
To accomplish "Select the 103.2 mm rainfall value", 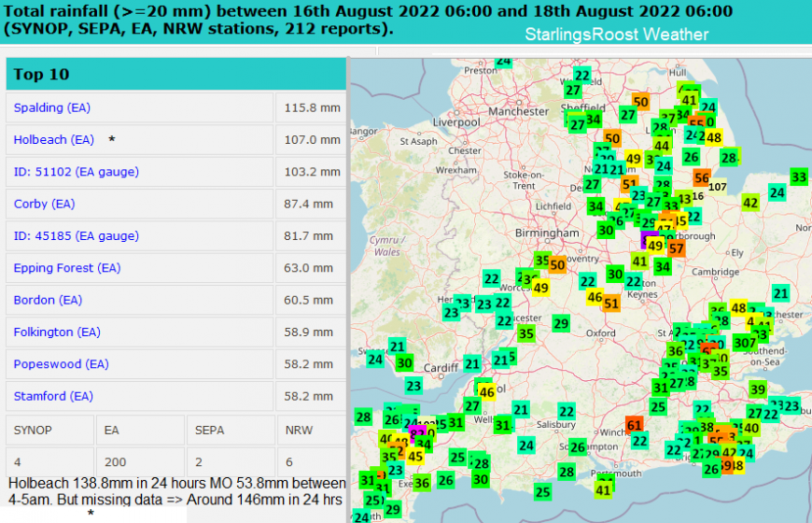I will coord(313,172).
